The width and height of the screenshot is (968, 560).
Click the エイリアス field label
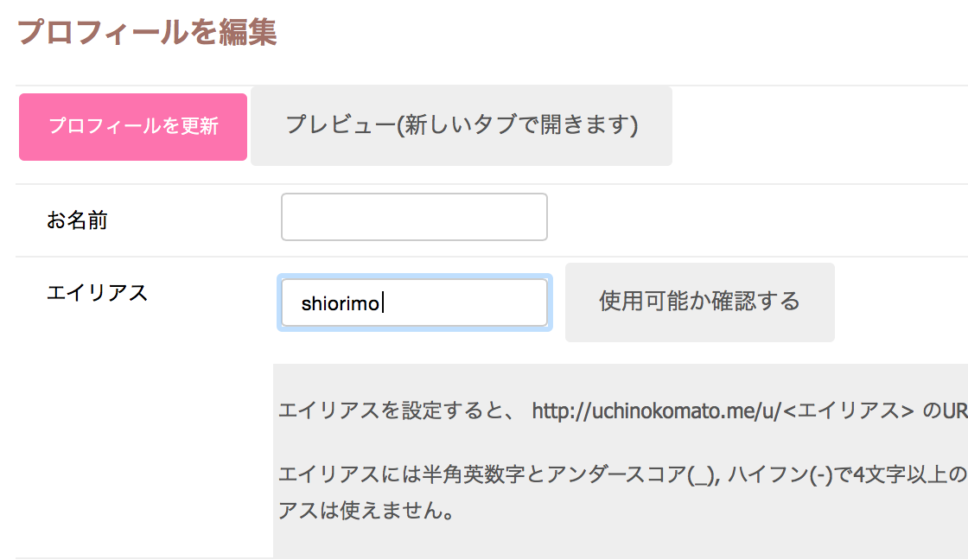97,293
